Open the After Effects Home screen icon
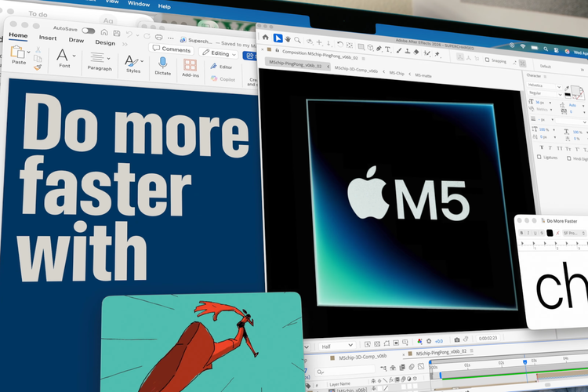 click(266, 37)
